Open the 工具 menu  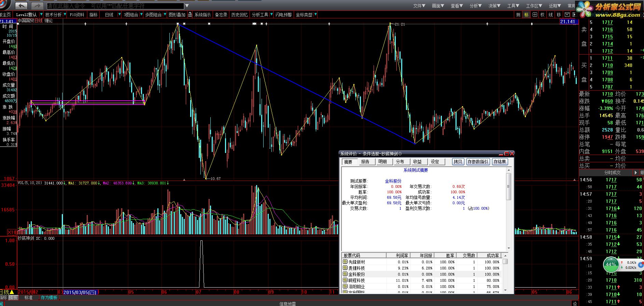coord(513,6)
